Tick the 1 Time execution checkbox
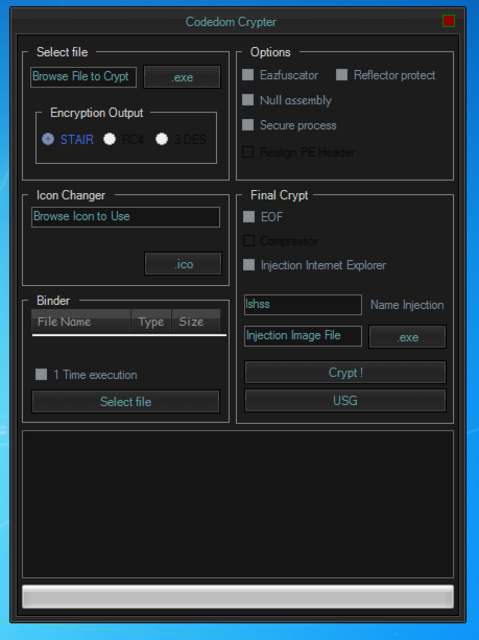 [x=41, y=374]
